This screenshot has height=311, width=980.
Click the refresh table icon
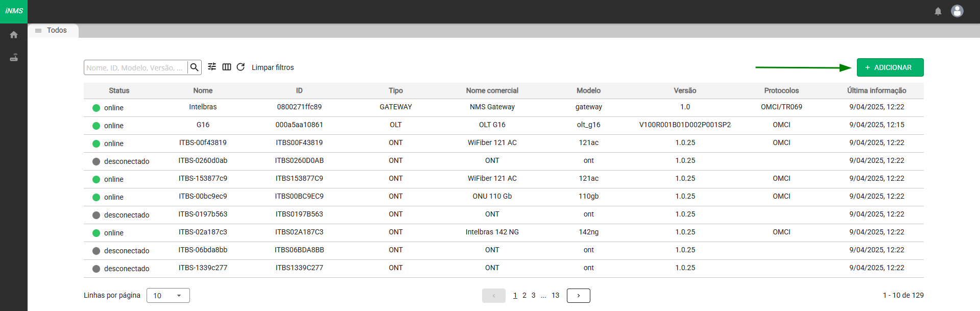[241, 67]
